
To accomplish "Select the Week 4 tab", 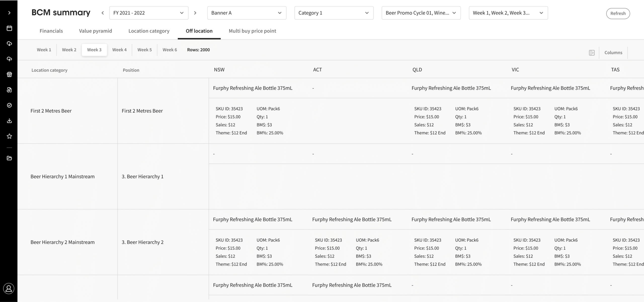I will (119, 50).
